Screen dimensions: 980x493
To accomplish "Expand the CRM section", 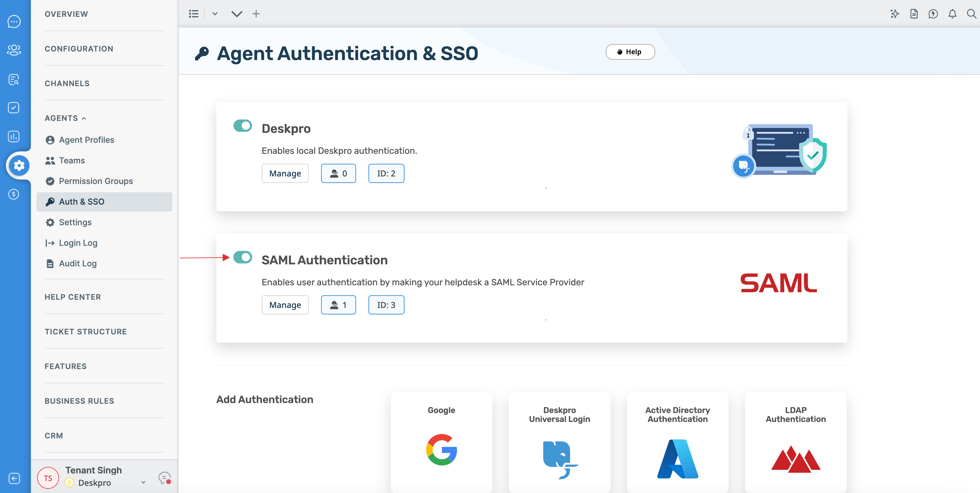I will tap(54, 436).
